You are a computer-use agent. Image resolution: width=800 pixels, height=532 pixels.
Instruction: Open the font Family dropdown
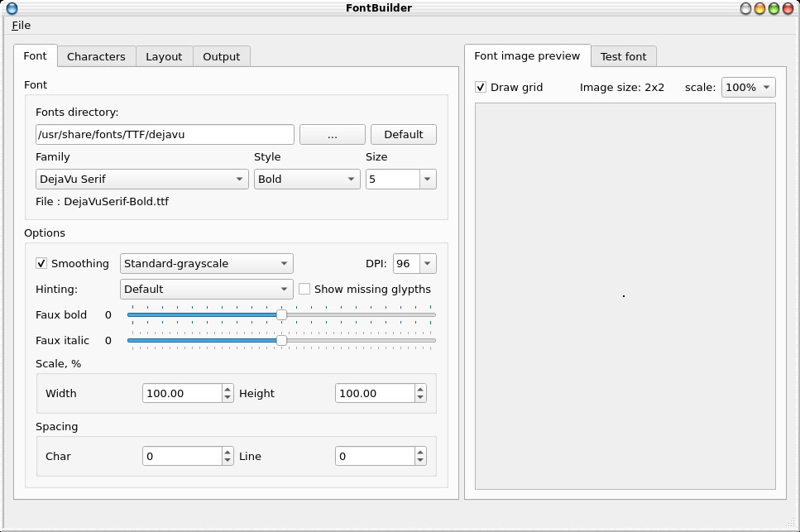(x=142, y=180)
